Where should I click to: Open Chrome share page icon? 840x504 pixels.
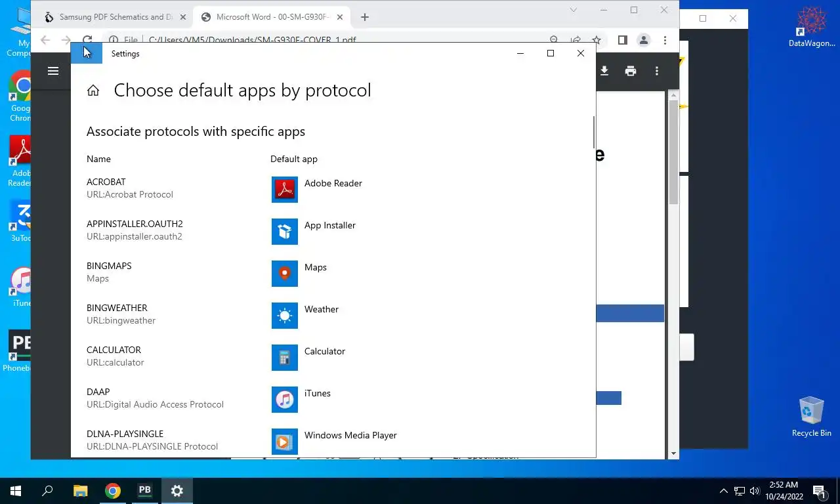[x=576, y=40]
